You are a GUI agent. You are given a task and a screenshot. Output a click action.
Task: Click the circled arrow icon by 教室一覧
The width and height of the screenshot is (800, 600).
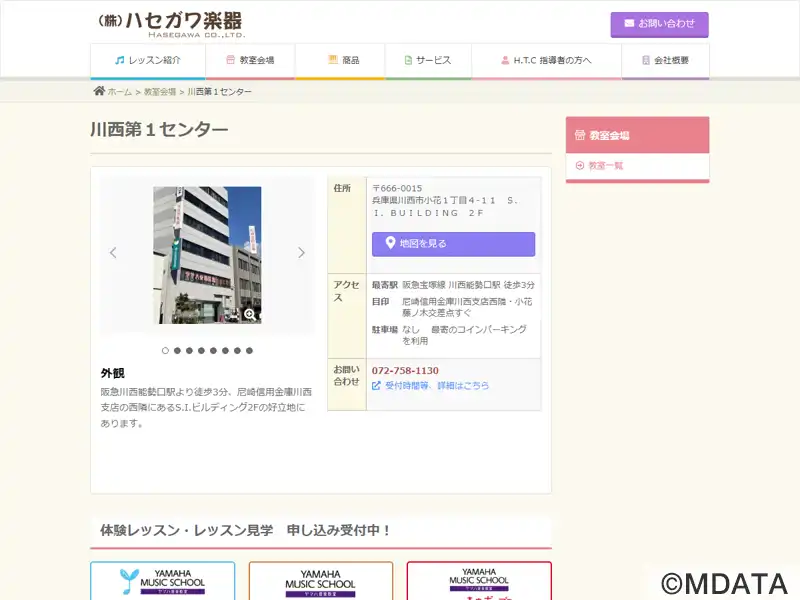(x=580, y=165)
